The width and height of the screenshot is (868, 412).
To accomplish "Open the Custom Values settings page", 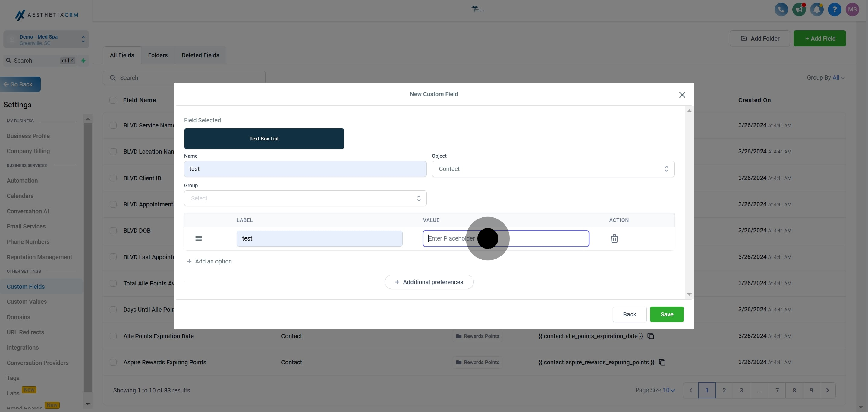I will pos(27,302).
